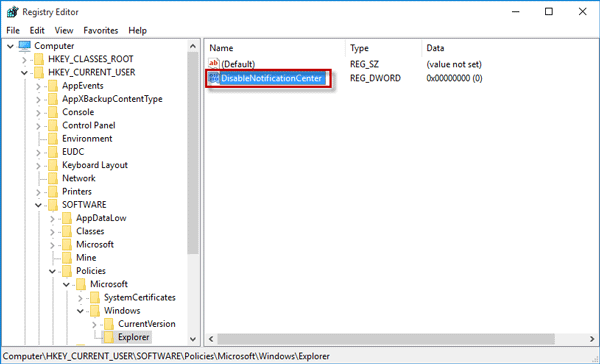The height and width of the screenshot is (364, 600).
Task: Select the DisableNotificationCenter value name
Action: tap(272, 78)
